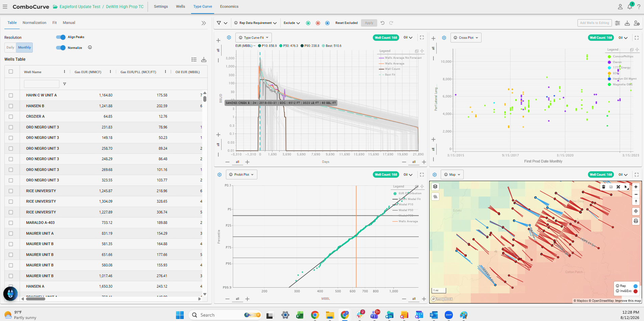
Task: Zoom in on the map
Action: click(x=636, y=187)
